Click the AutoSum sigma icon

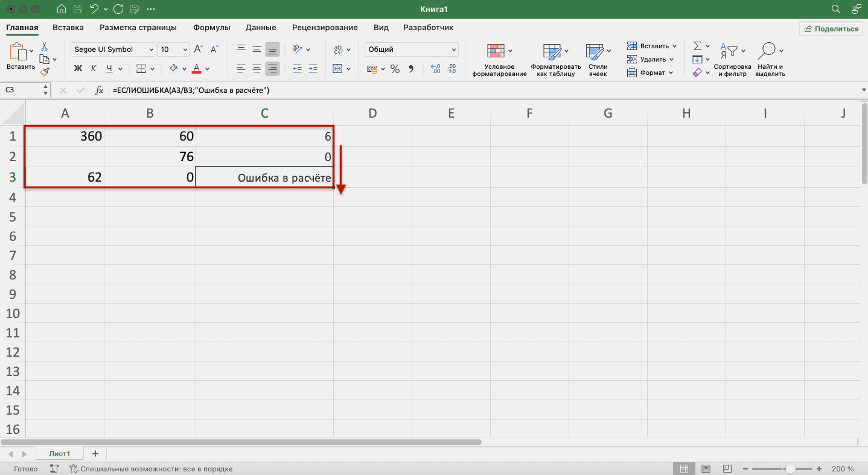[x=698, y=46]
